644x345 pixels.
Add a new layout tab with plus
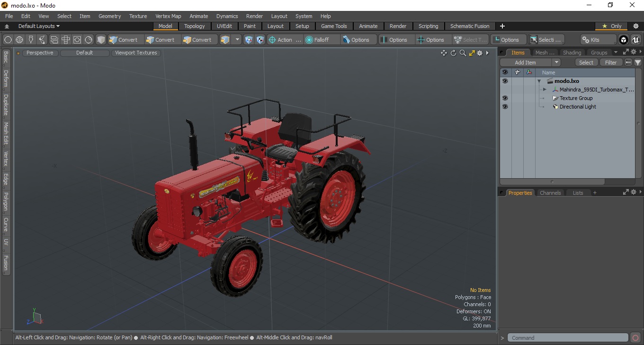502,26
